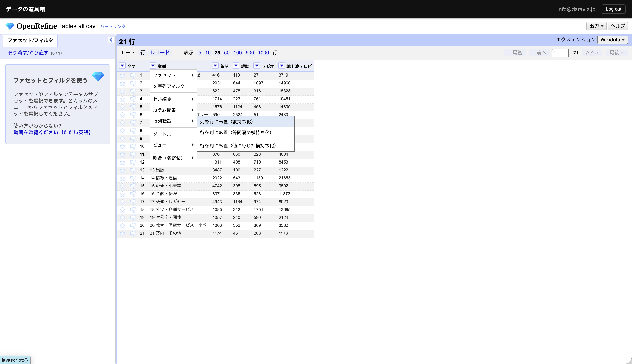Select 列を行に転置（縦持ち化）menu item

pos(230,122)
